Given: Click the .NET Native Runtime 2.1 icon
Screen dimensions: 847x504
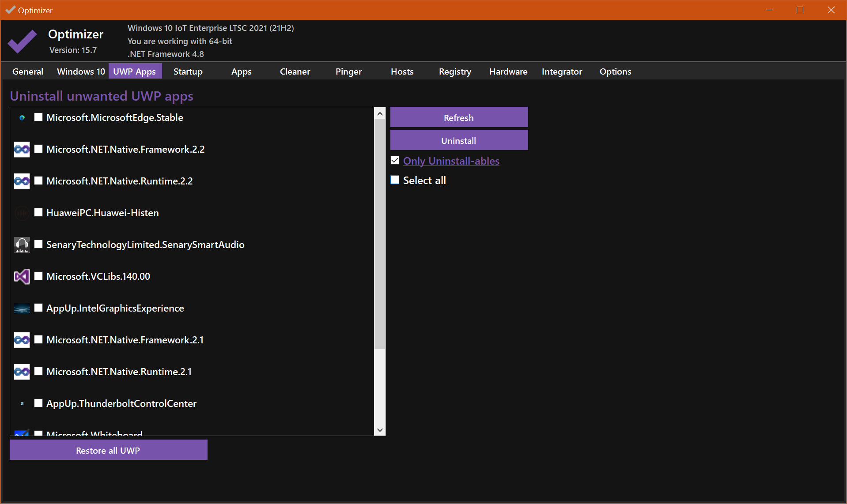Looking at the screenshot, I should [x=22, y=372].
